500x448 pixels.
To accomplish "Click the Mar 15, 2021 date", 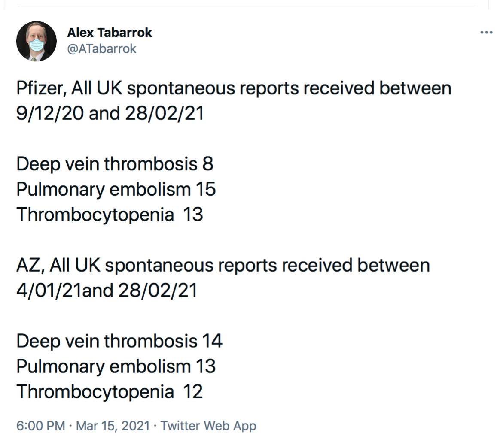I will pyautogui.click(x=113, y=426).
